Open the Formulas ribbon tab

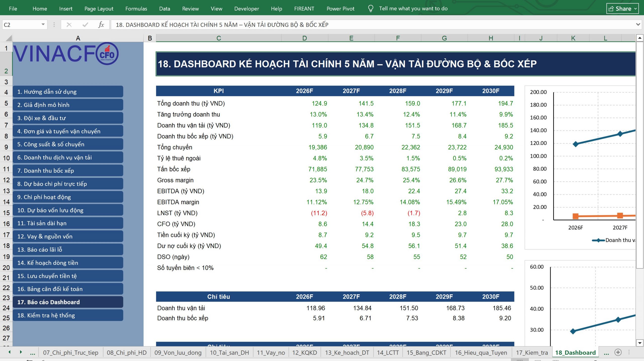point(136,9)
